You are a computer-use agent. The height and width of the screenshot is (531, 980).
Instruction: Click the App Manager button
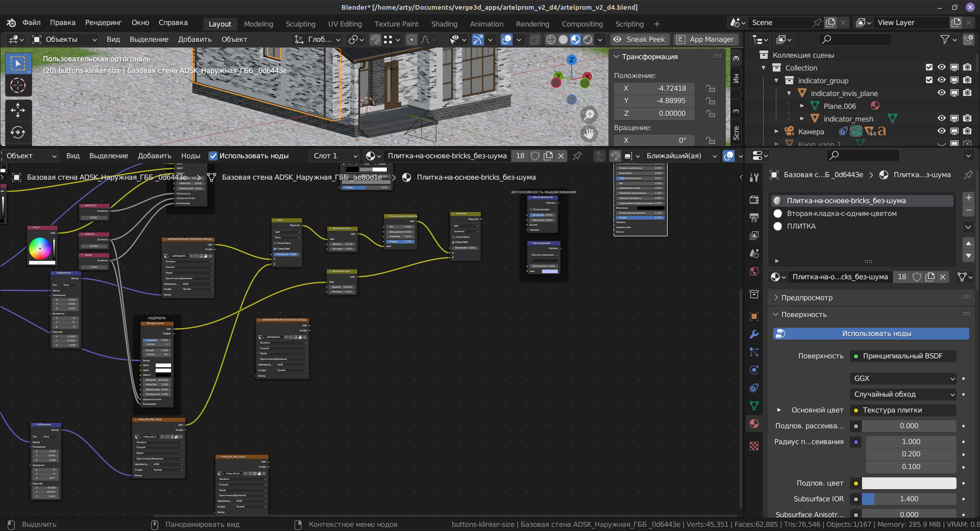[705, 39]
